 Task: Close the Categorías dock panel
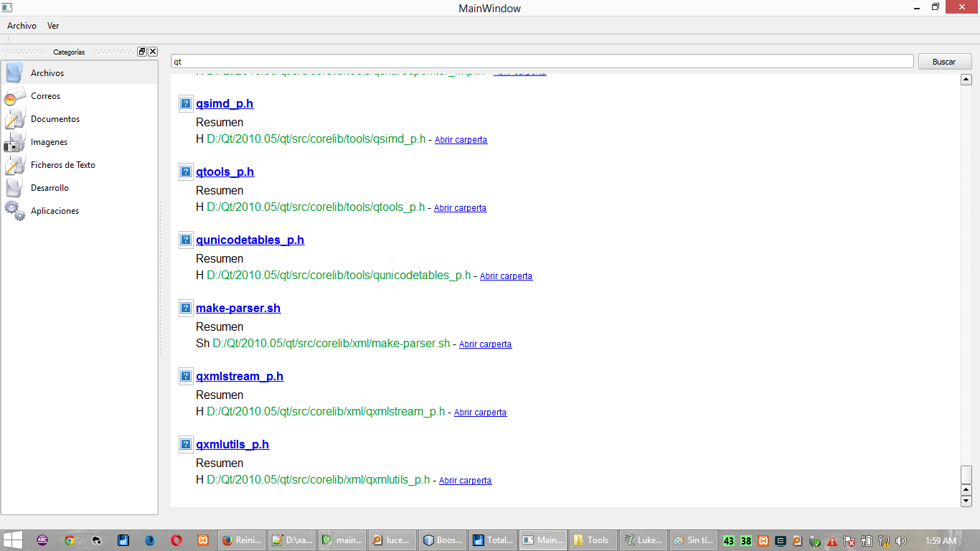153,52
